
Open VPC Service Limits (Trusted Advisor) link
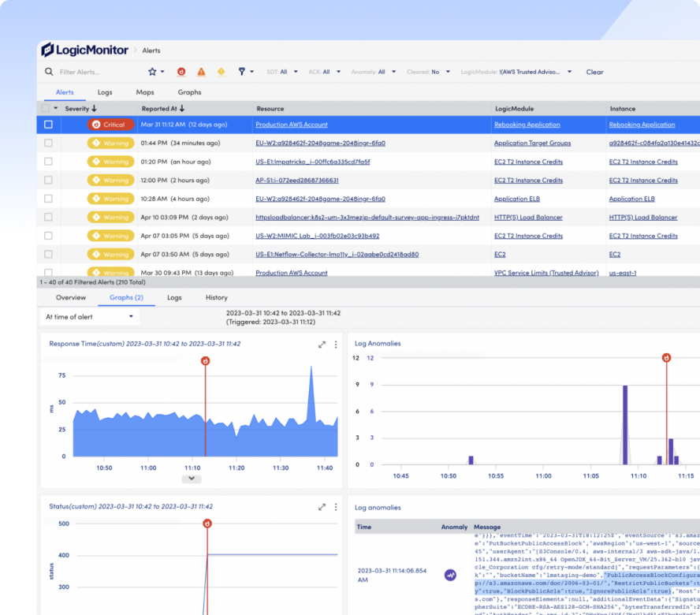(x=546, y=273)
